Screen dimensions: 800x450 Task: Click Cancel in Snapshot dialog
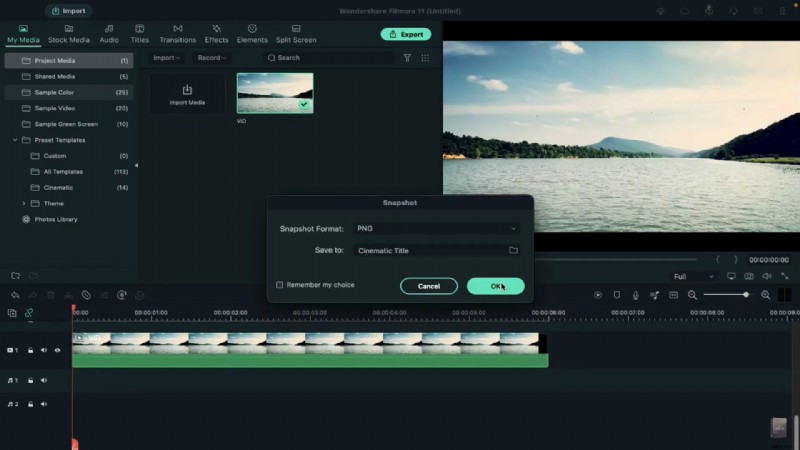429,286
